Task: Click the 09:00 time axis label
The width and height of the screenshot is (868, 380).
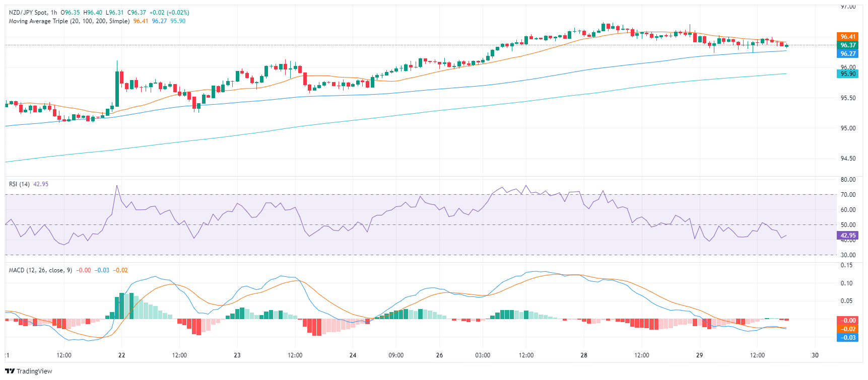Action: (x=396, y=355)
